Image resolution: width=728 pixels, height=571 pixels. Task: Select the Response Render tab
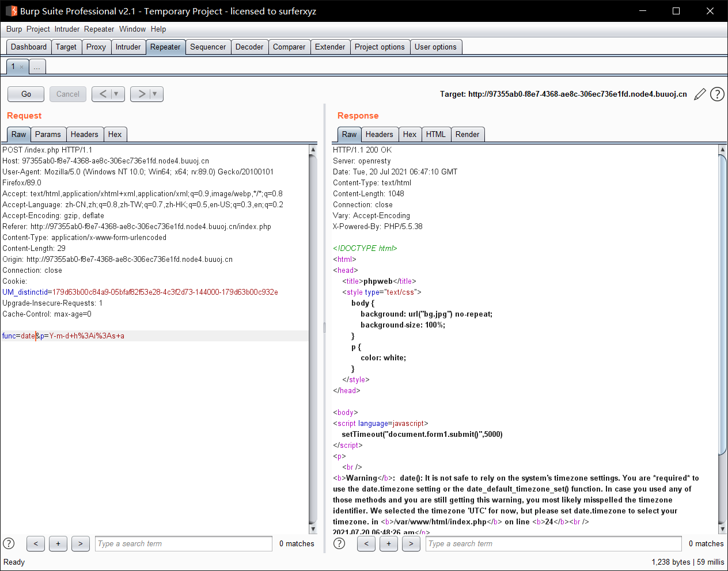point(467,134)
